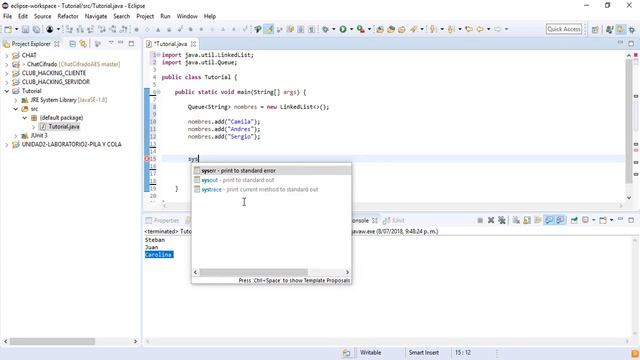Click the console Clear Console icon
Viewport: 640px width, 360px height.
point(516,220)
